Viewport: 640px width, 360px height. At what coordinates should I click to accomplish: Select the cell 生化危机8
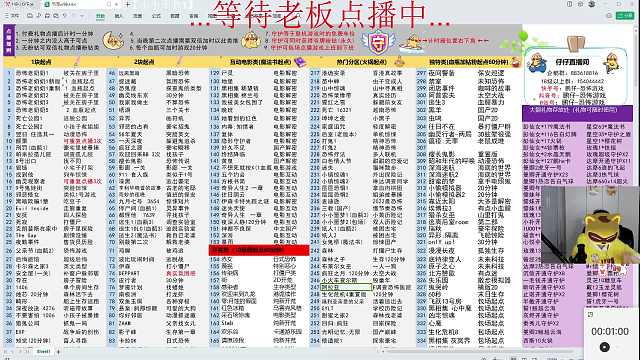coord(442,332)
